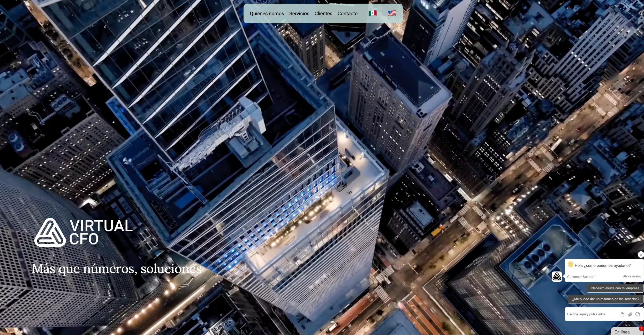644x335 pixels.
Task: Send quick reply 'Necesito ayuda con mi empresa'
Action: [x=616, y=288]
